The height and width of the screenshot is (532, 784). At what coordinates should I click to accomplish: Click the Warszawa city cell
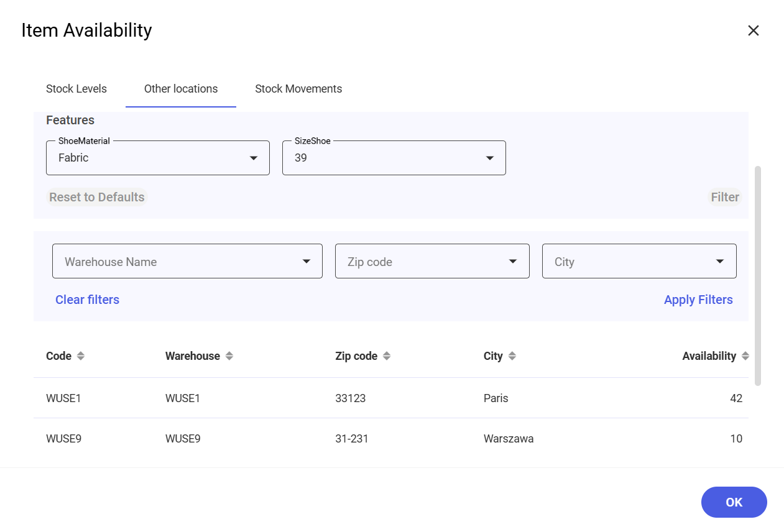point(509,439)
